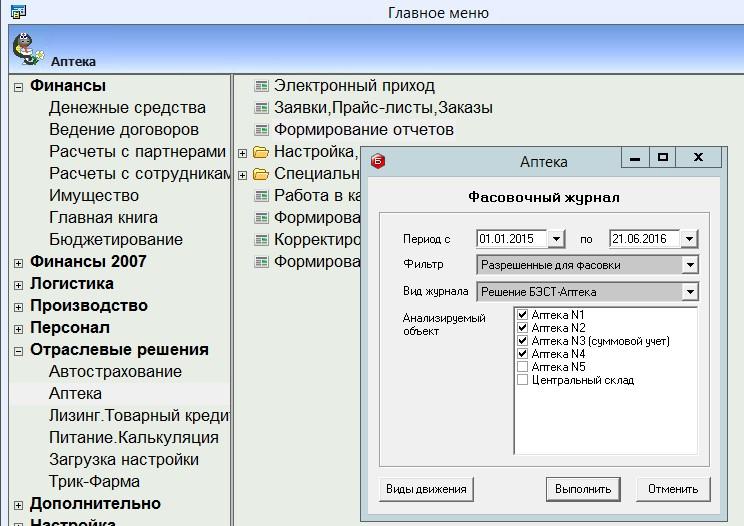Select Бюджетирование item
Viewport: 744px width, 526px height.
click(116, 239)
